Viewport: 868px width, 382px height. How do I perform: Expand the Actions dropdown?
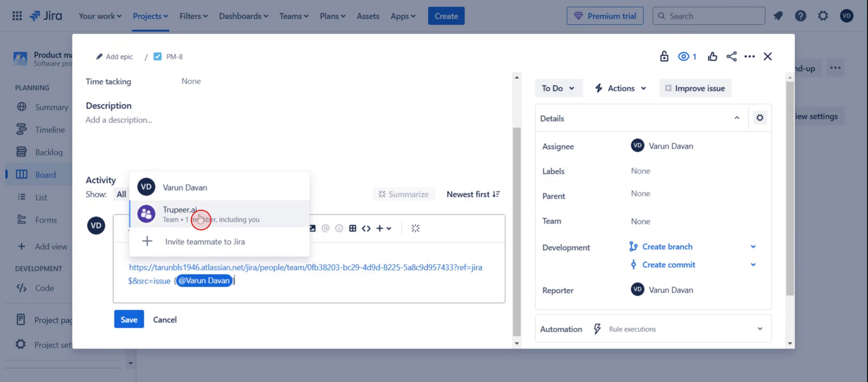pyautogui.click(x=620, y=88)
